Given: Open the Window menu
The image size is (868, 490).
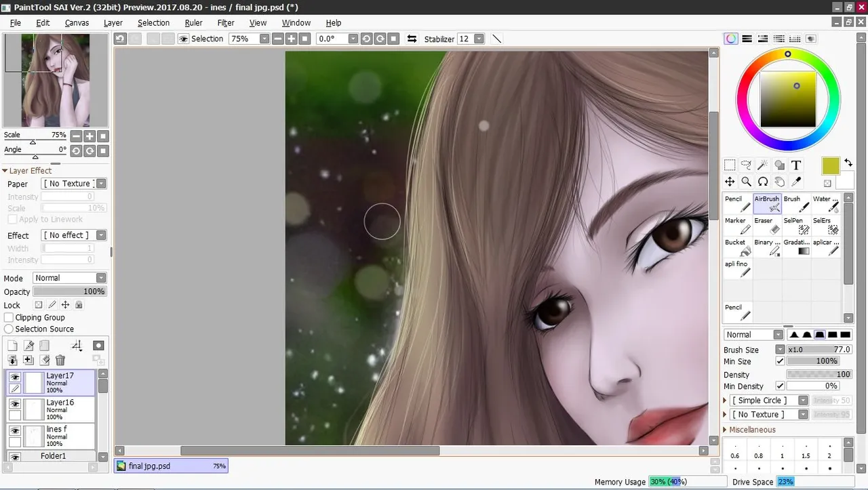Looking at the screenshot, I should coord(296,22).
